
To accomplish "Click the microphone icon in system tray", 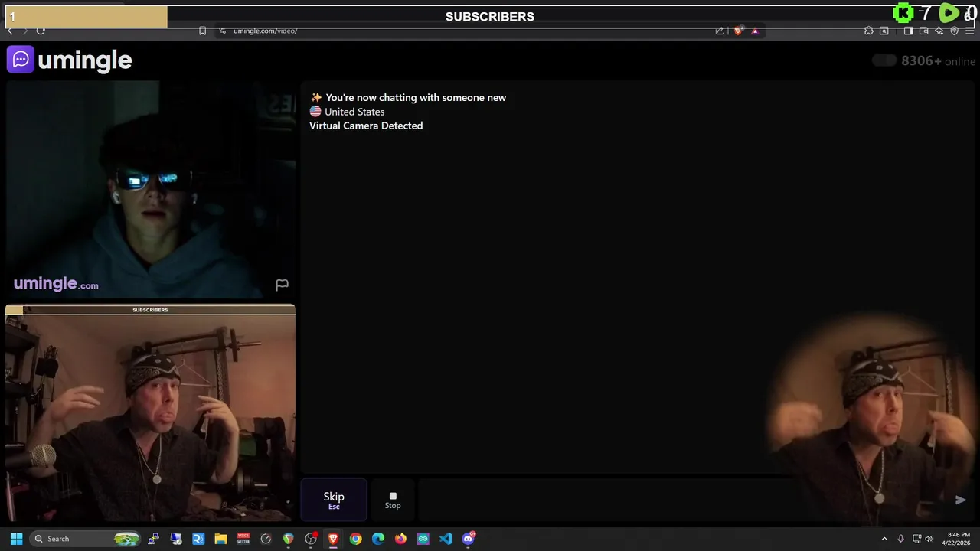I will tap(901, 539).
